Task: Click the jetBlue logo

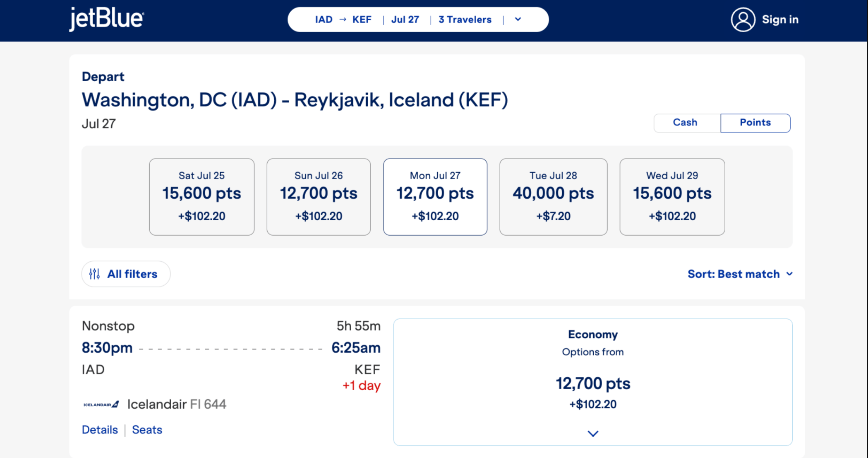Action: click(106, 19)
